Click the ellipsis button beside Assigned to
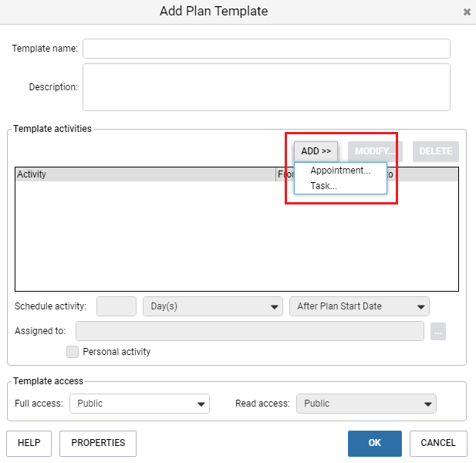Screen dimensions: 476x463 coord(438,332)
